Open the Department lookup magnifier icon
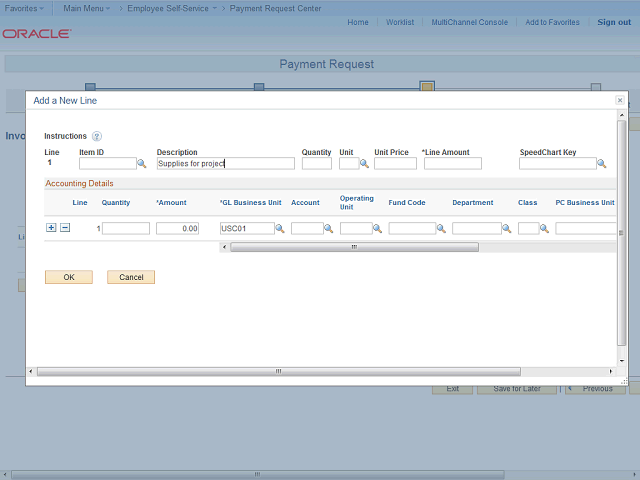Image resolution: width=640 pixels, height=480 pixels. 506,229
